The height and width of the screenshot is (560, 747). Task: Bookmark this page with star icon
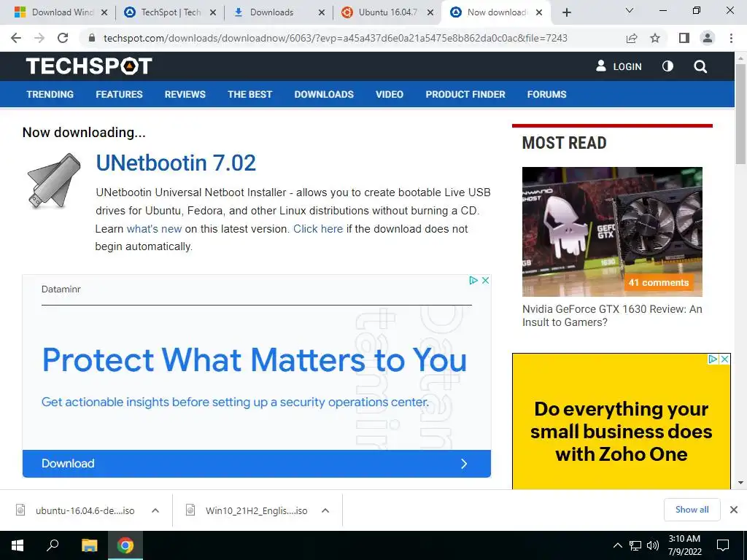point(655,38)
